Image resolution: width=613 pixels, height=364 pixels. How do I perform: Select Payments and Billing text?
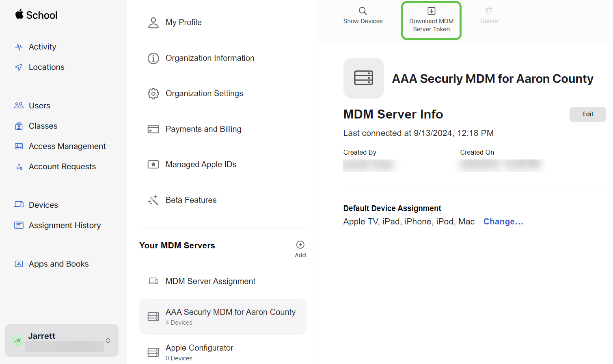(203, 129)
